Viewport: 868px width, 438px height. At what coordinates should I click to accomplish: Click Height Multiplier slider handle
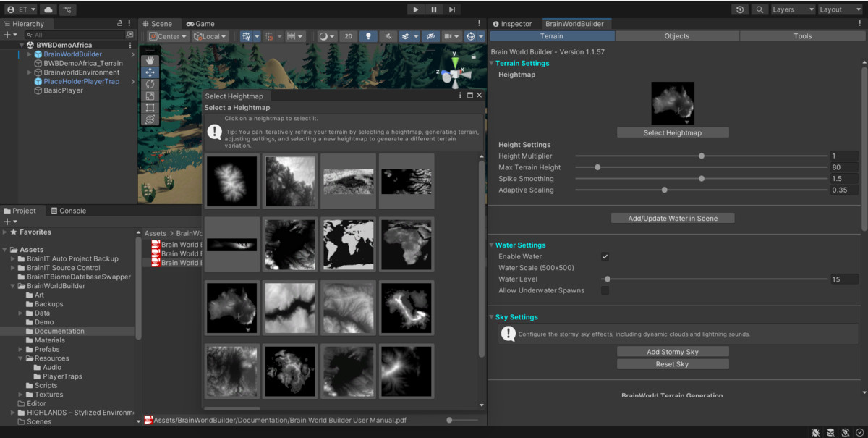702,156
